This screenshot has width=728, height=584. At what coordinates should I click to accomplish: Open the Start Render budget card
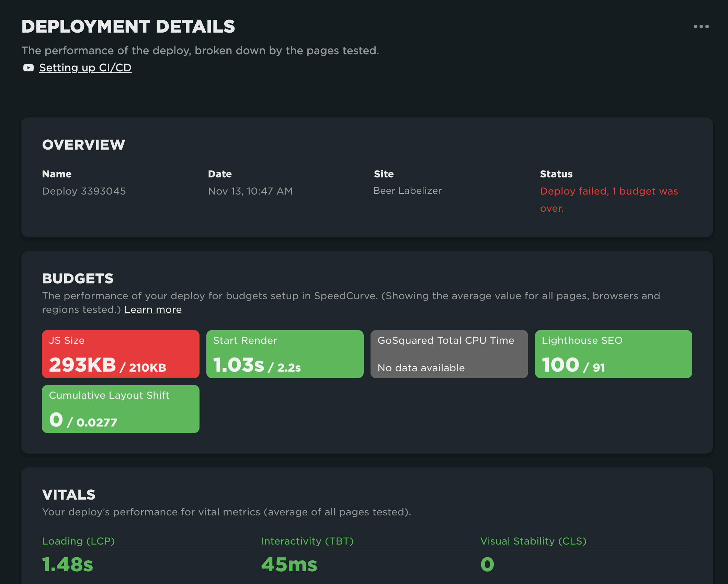click(x=285, y=354)
